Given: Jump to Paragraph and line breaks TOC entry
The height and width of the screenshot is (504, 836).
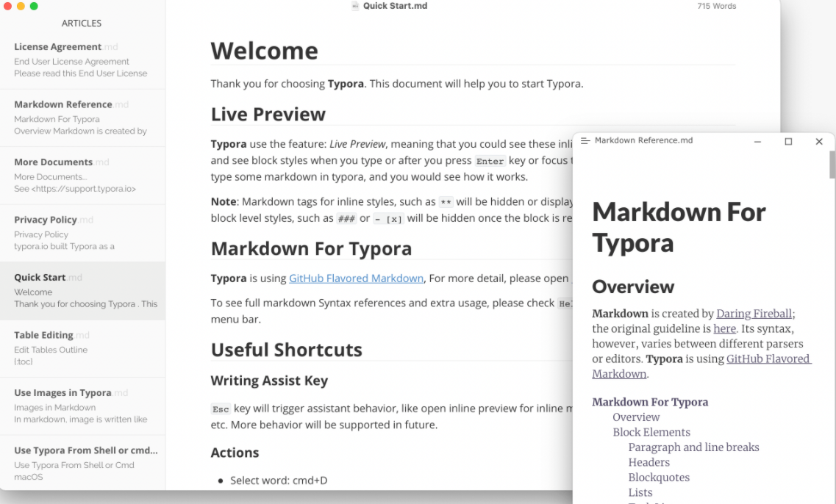Looking at the screenshot, I should point(693,447).
